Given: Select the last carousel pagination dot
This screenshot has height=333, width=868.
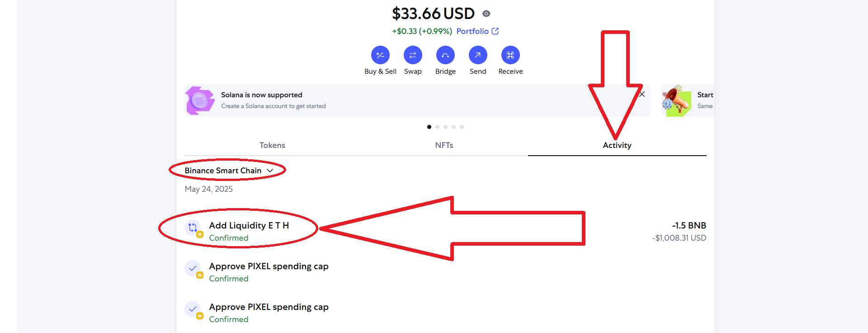Looking at the screenshot, I should 462,127.
